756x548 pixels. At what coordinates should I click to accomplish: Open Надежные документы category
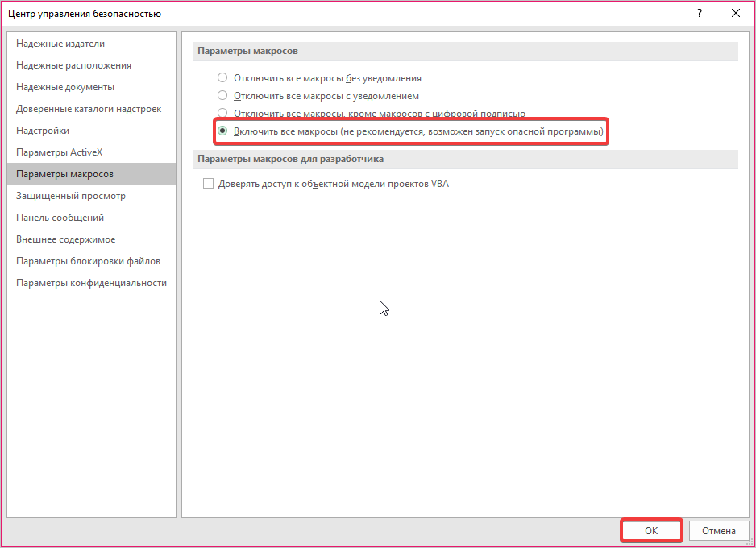tap(65, 87)
